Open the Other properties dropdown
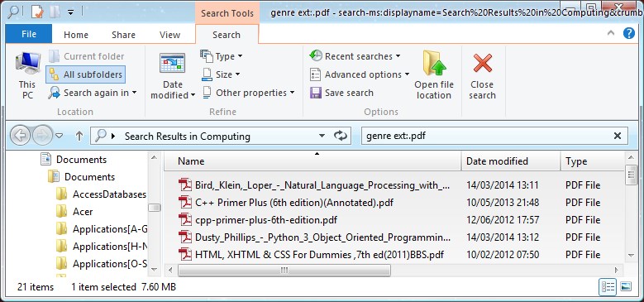 click(x=249, y=93)
